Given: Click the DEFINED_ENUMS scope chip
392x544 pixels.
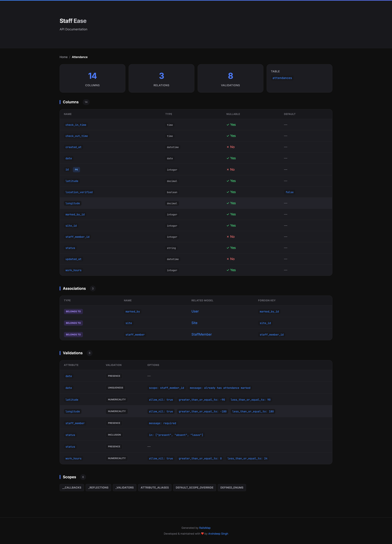Looking at the screenshot, I should pyautogui.click(x=232, y=487).
